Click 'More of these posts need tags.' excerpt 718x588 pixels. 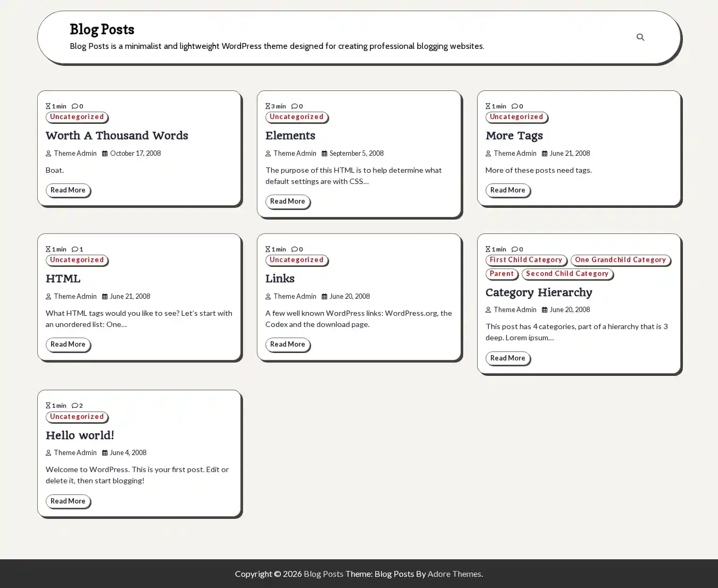point(538,170)
